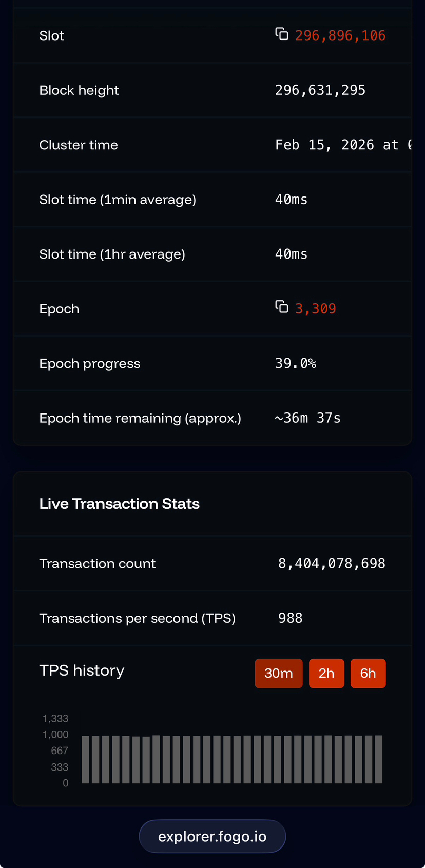425x868 pixels.
Task: Show 6h TPS history
Action: [x=368, y=673]
